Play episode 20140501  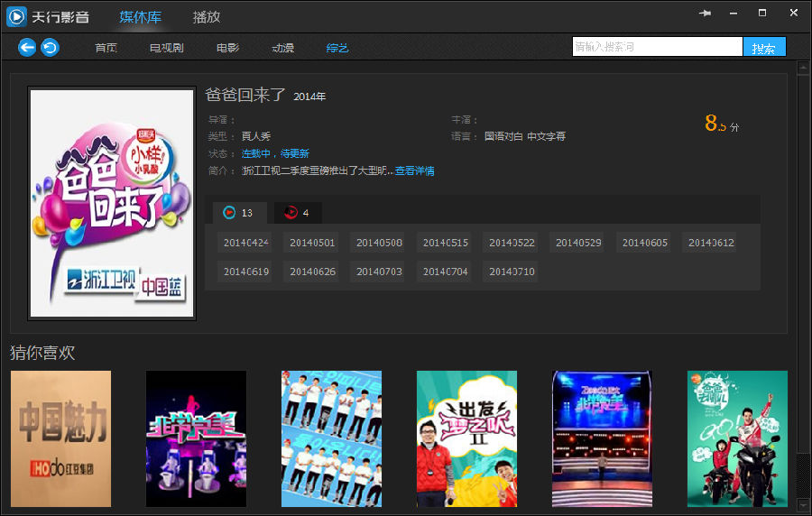tap(312, 243)
